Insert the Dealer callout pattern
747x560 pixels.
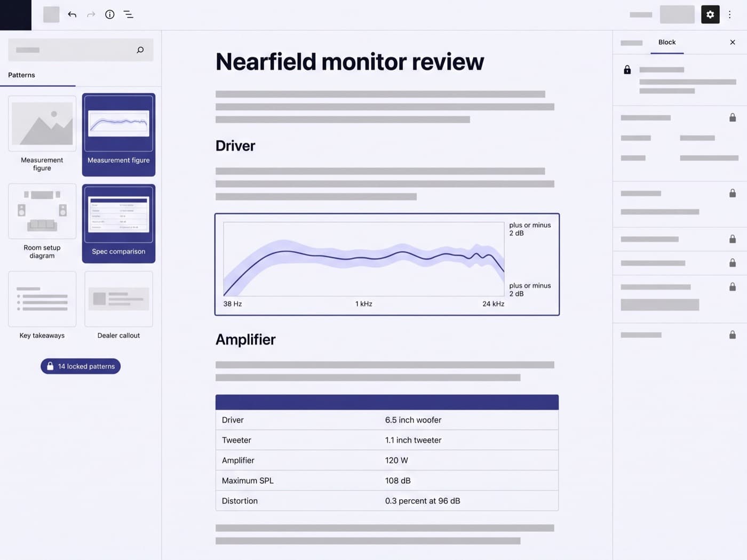point(118,306)
